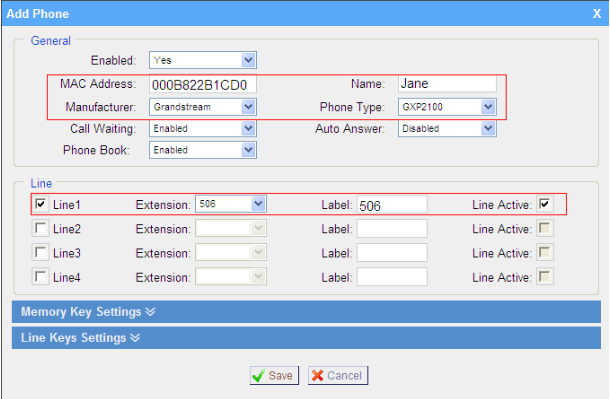
Task: Click the Line3 Label input field
Action: click(392, 253)
